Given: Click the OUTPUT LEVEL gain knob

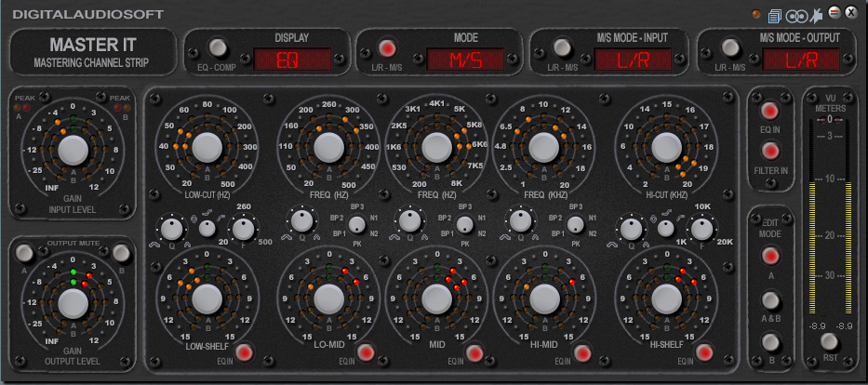Looking at the screenshot, I should (73, 304).
